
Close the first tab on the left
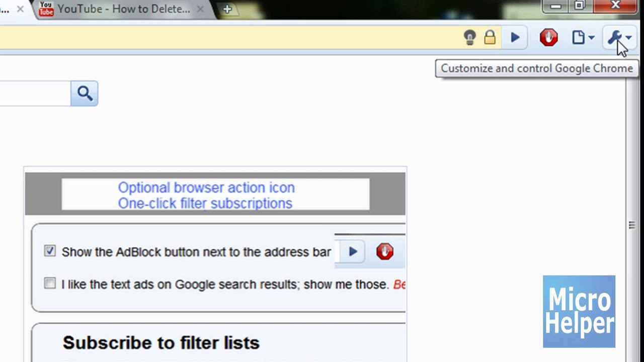(20, 9)
